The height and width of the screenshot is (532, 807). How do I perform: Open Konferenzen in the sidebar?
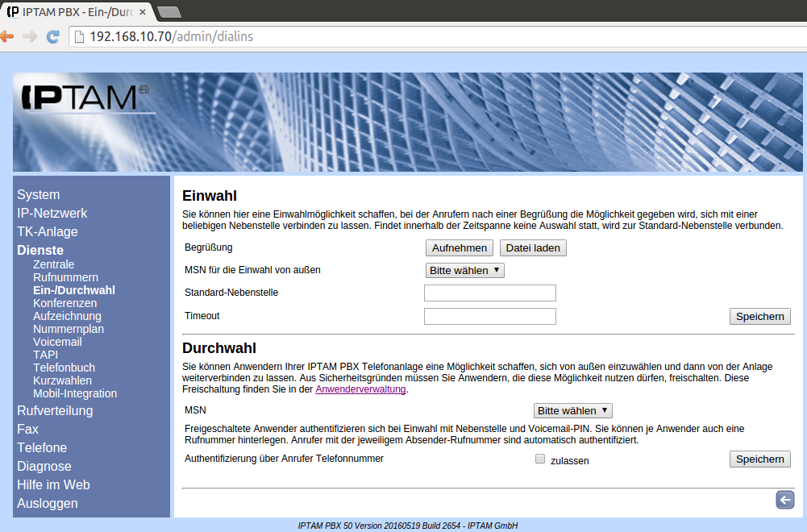pos(64,303)
